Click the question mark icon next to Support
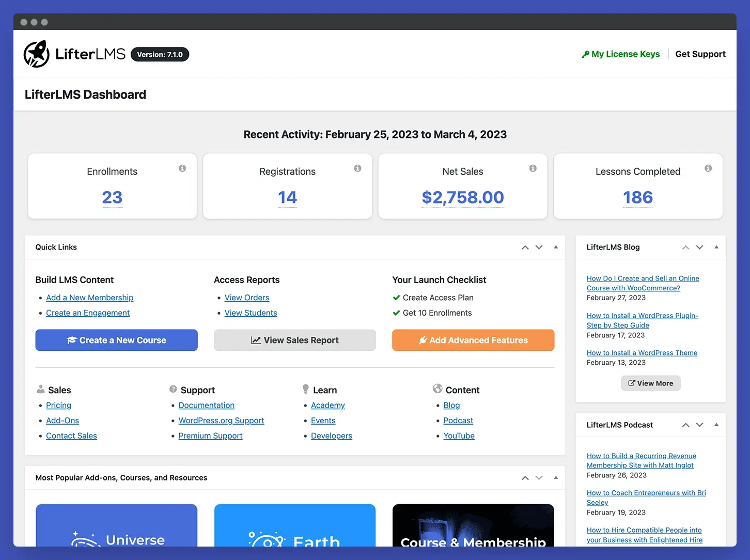 173,389
